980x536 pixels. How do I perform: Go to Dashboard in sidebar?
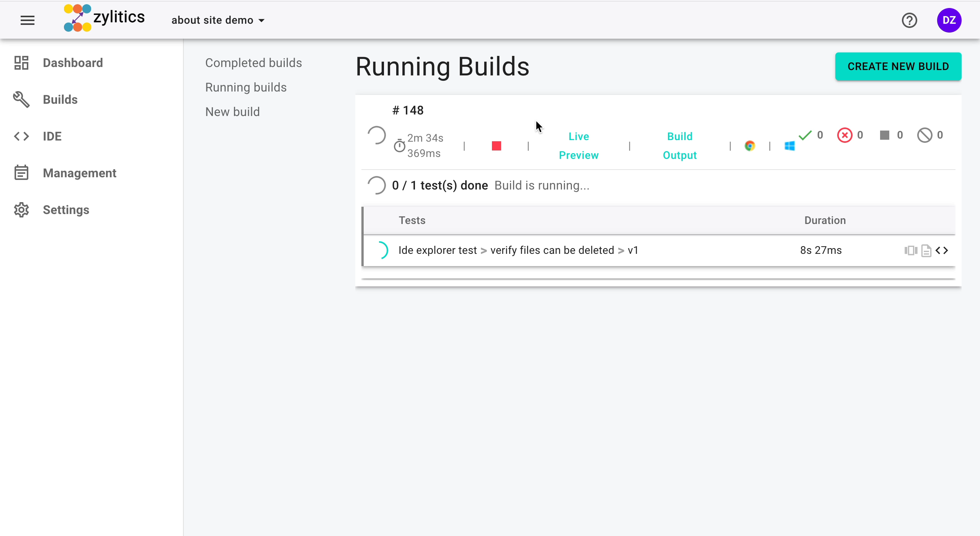(x=73, y=63)
